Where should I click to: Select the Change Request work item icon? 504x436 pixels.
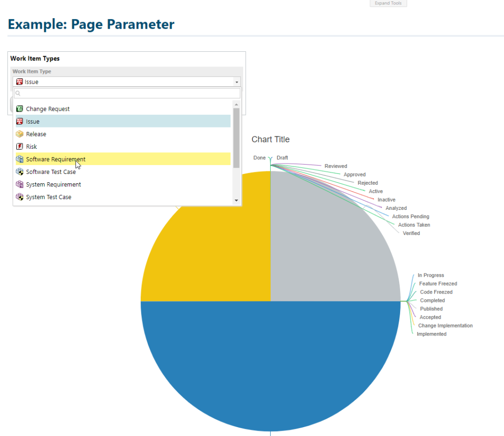pyautogui.click(x=20, y=109)
